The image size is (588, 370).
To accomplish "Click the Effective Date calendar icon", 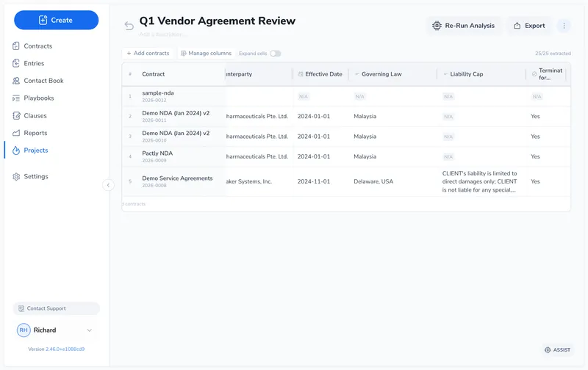I will pos(301,74).
